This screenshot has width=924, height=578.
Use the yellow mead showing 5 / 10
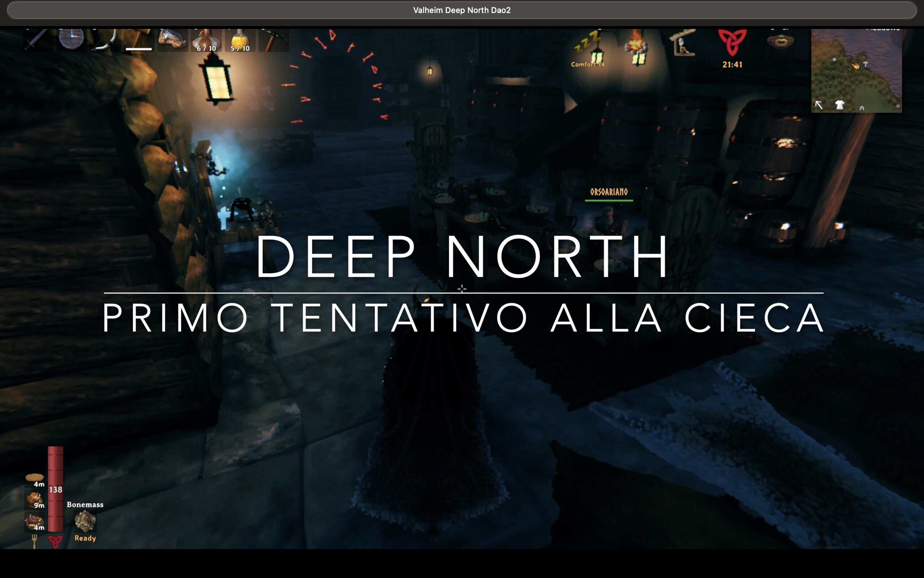click(240, 39)
